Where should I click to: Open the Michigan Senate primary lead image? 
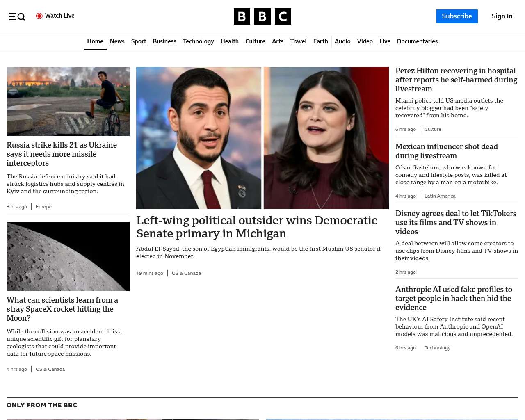262,138
